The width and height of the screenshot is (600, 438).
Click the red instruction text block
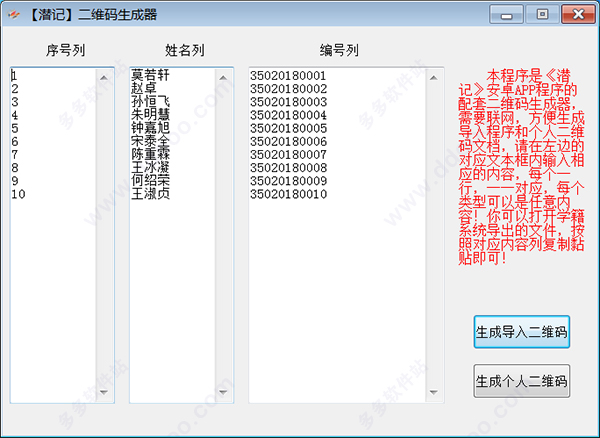[x=522, y=167]
